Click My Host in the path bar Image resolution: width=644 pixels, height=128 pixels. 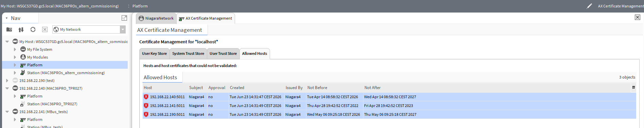60,6
